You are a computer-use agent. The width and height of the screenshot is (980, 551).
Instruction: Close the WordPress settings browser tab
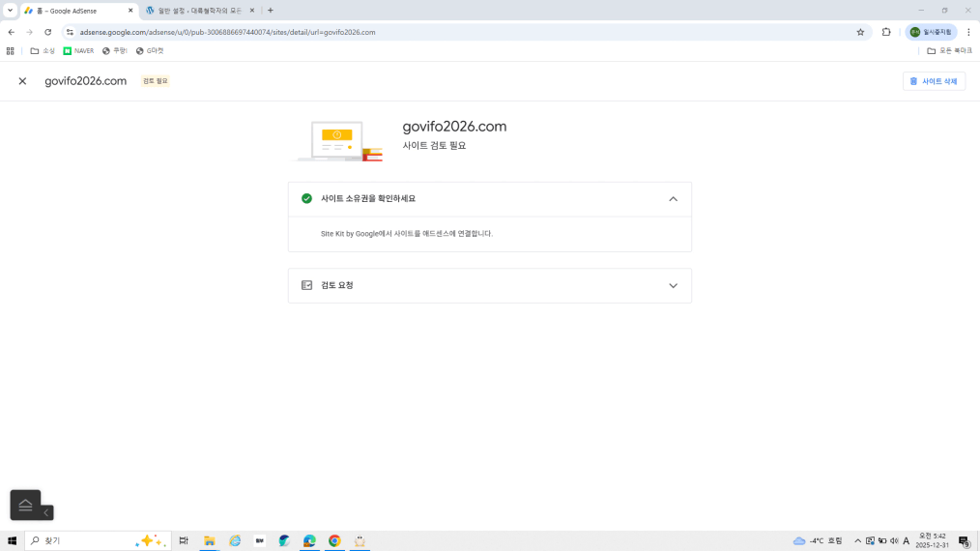252,11
